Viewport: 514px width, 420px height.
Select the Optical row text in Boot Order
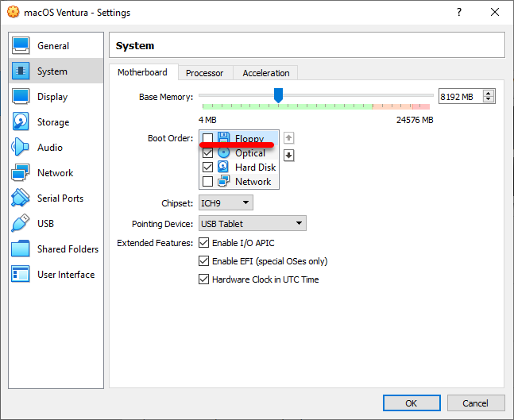[250, 153]
